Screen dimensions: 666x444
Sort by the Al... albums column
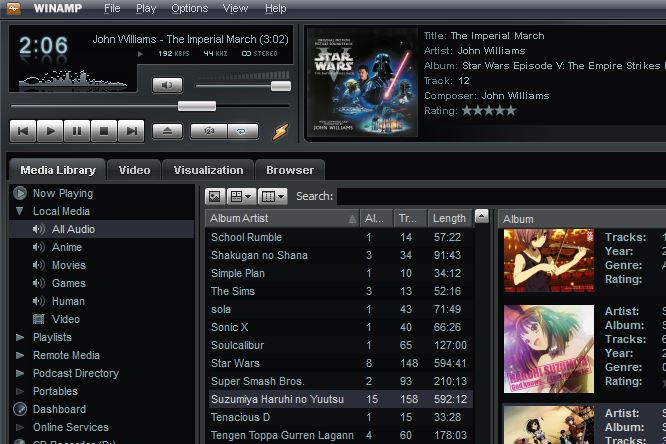pyautogui.click(x=376, y=218)
